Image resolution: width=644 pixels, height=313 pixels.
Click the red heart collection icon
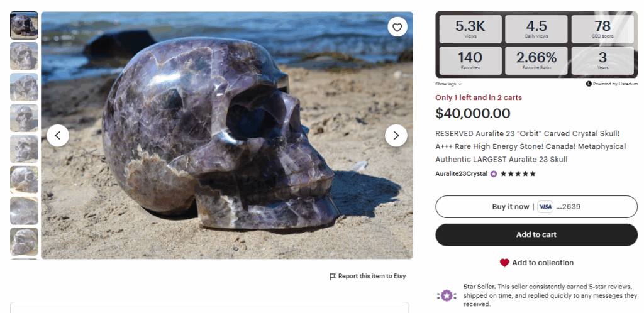click(x=504, y=263)
